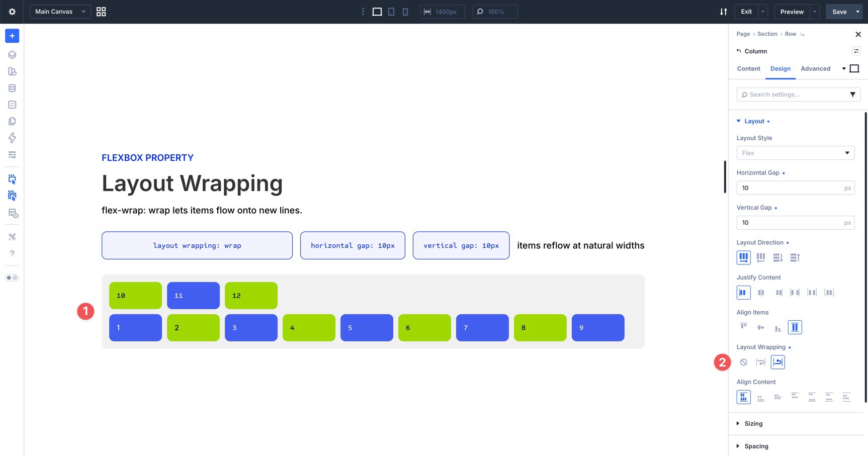Select column-reverse layout direction
Viewport: 868px width, 457px height.
tap(795, 257)
